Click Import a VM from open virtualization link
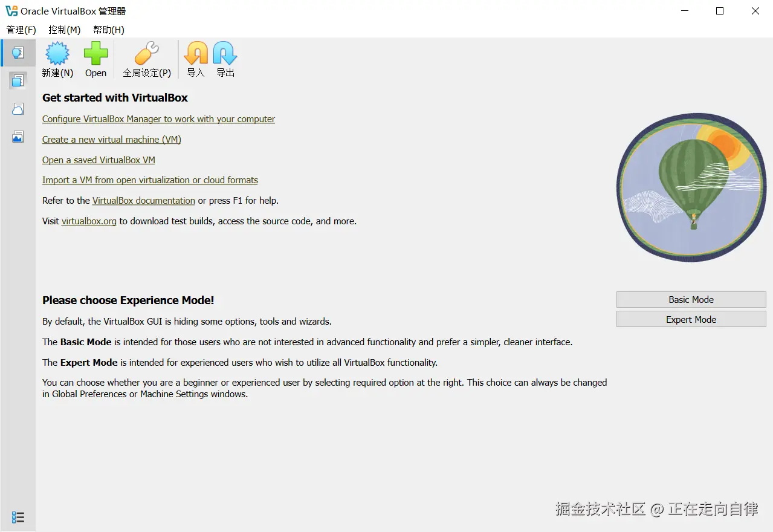 150,180
